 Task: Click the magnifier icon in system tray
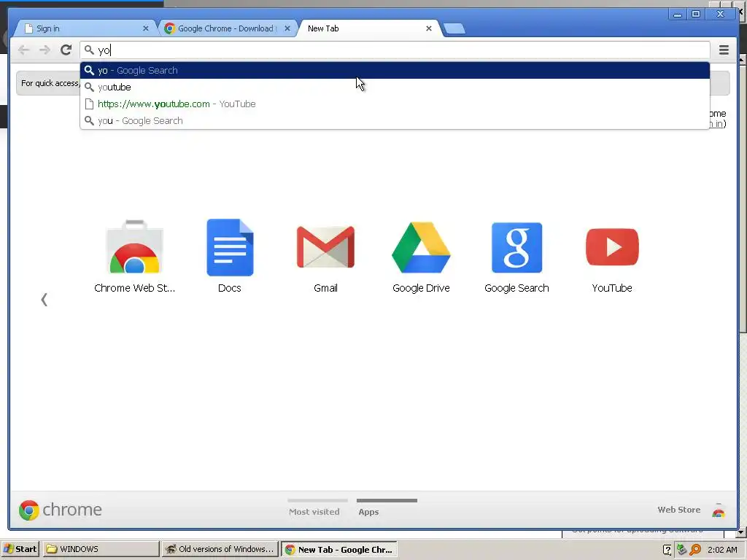pyautogui.click(x=695, y=550)
